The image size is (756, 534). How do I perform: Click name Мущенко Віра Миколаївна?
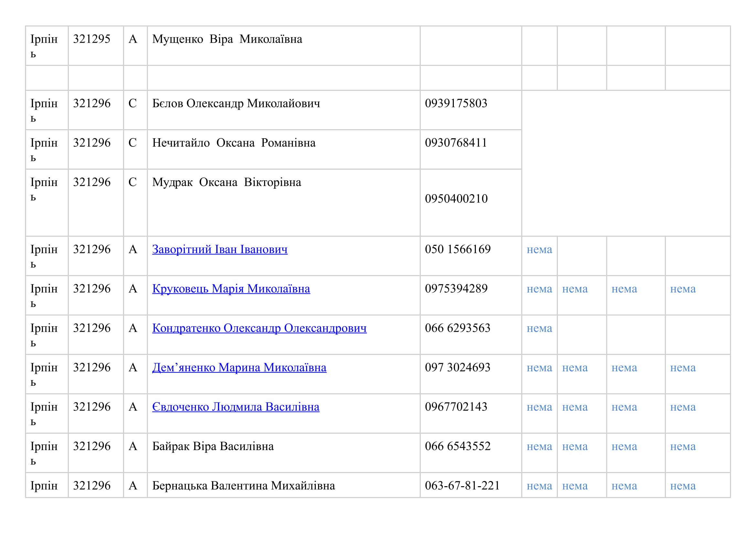[227, 39]
